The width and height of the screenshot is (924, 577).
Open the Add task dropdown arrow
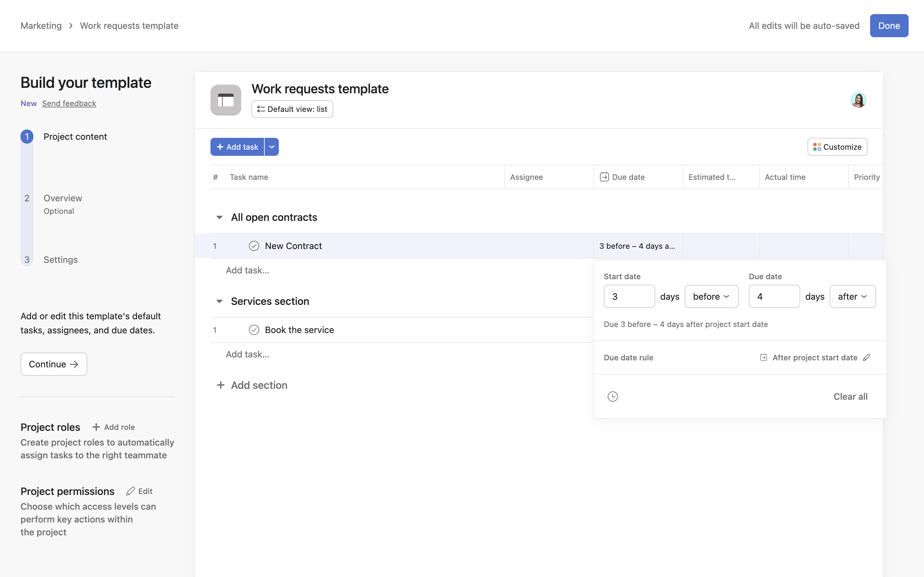coord(271,147)
